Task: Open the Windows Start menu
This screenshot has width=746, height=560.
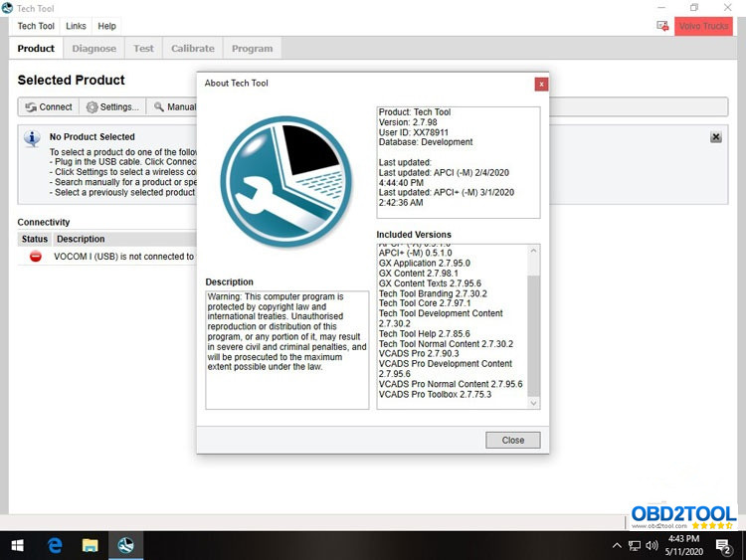Action: coord(17,546)
